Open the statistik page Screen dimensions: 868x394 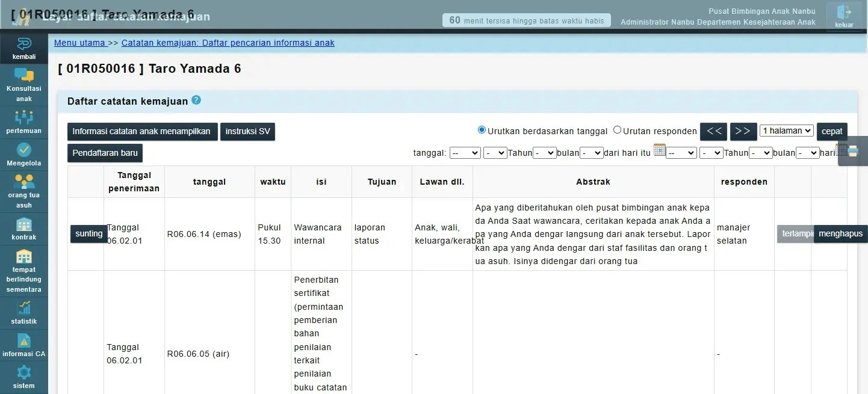click(x=24, y=312)
